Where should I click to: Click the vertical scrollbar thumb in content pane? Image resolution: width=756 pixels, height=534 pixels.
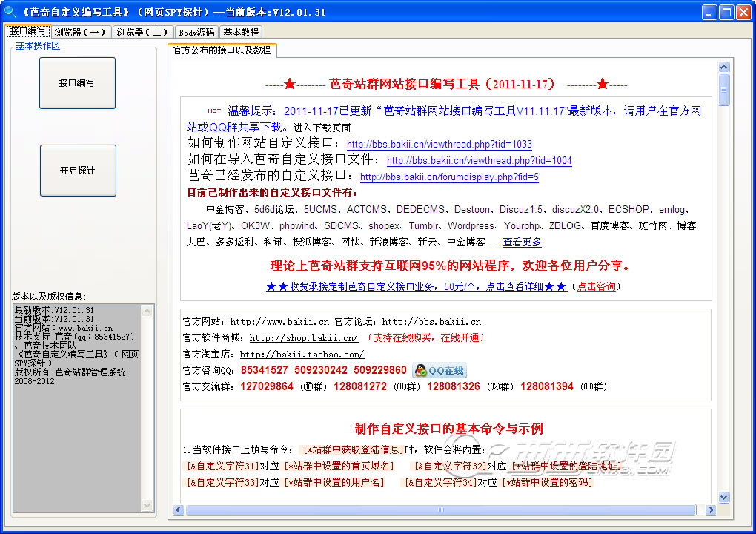(x=723, y=89)
